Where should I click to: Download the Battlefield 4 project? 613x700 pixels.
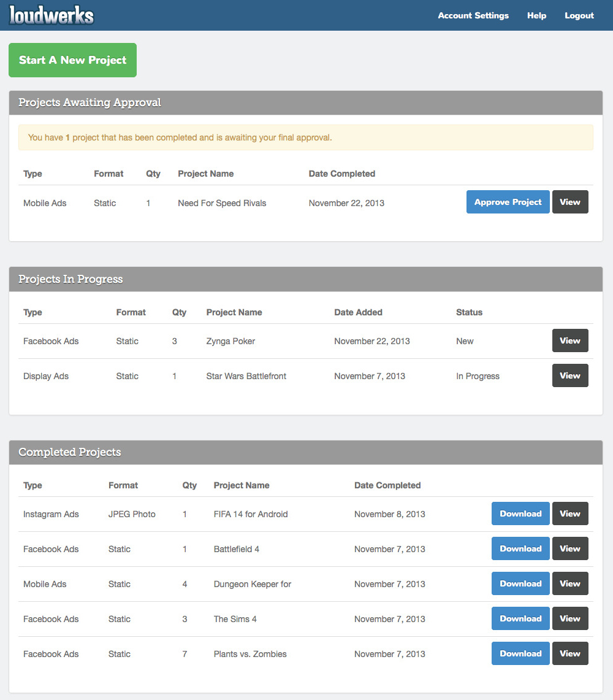tap(520, 548)
